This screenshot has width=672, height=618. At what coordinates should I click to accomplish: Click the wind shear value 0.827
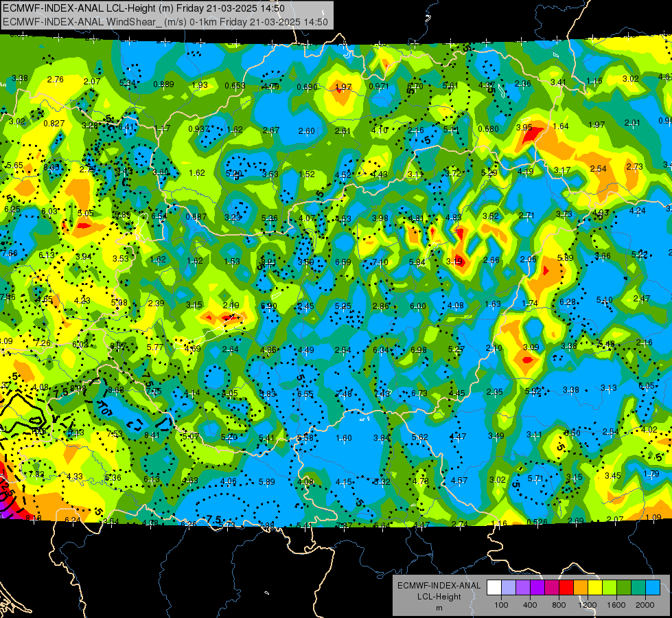click(54, 124)
